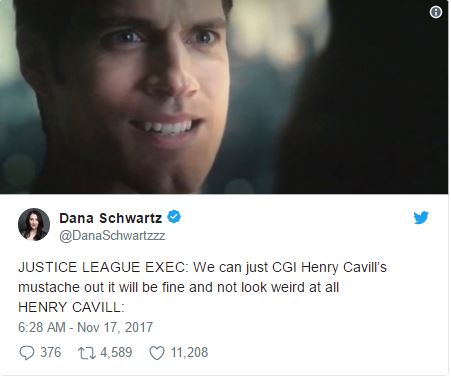The width and height of the screenshot is (451, 377).
Task: View the 4,589 retweets count
Action: (116, 352)
